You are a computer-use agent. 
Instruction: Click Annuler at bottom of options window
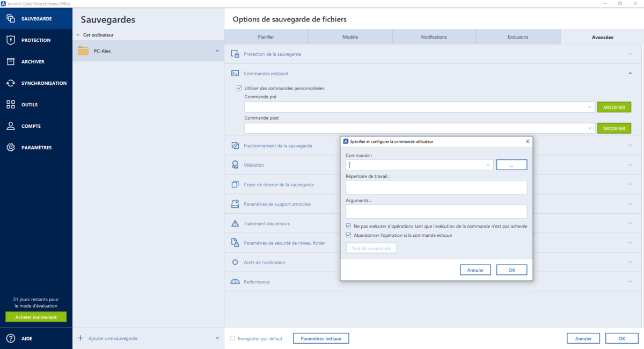[x=583, y=338]
